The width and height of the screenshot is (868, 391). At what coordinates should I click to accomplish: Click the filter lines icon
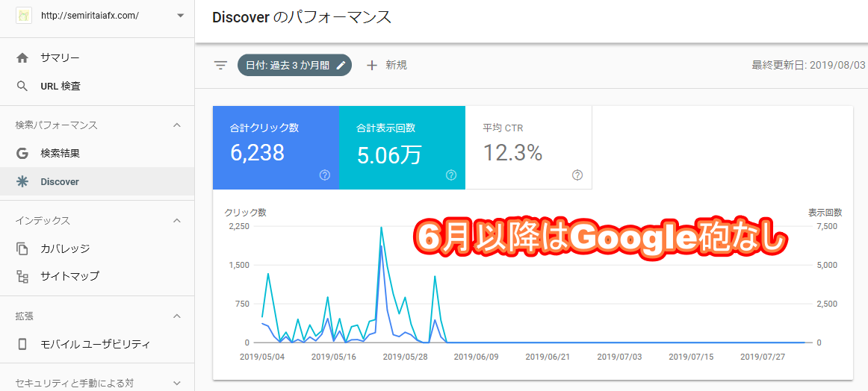coord(221,65)
